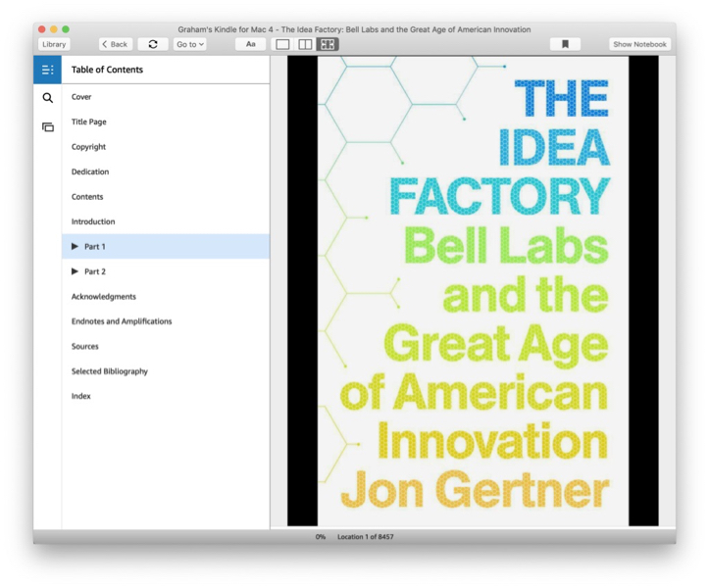709x588 pixels.
Task: Go to the Contents entry
Action: 87,197
